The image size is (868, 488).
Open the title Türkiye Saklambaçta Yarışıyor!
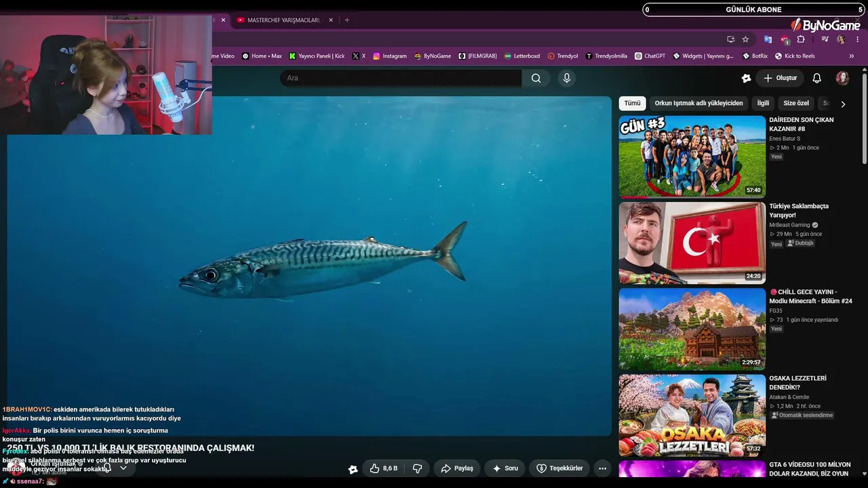click(x=799, y=210)
